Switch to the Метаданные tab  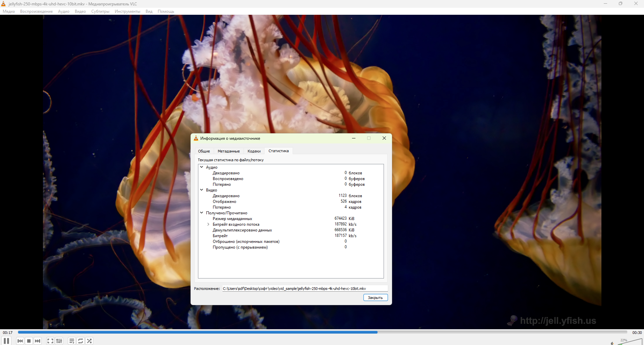pos(229,151)
